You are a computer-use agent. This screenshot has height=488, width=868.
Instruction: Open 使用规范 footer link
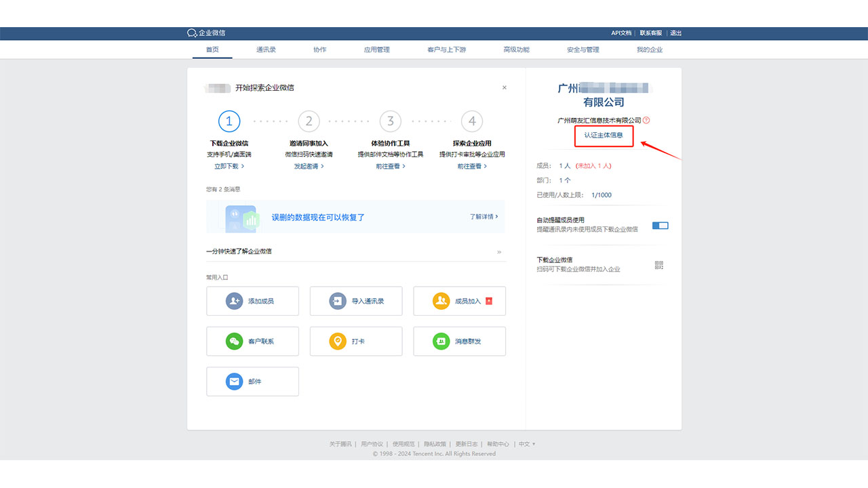(x=403, y=444)
